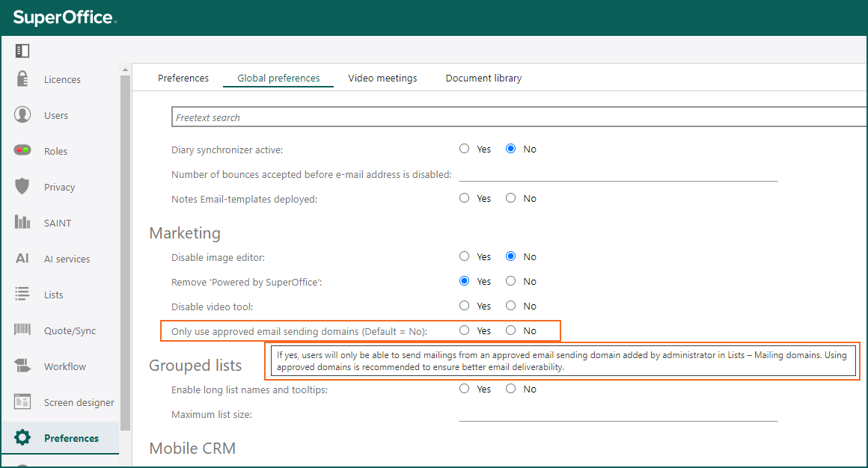Viewport: 868px width, 468px height.
Task: Switch to the Video meetings tab
Action: tap(382, 78)
